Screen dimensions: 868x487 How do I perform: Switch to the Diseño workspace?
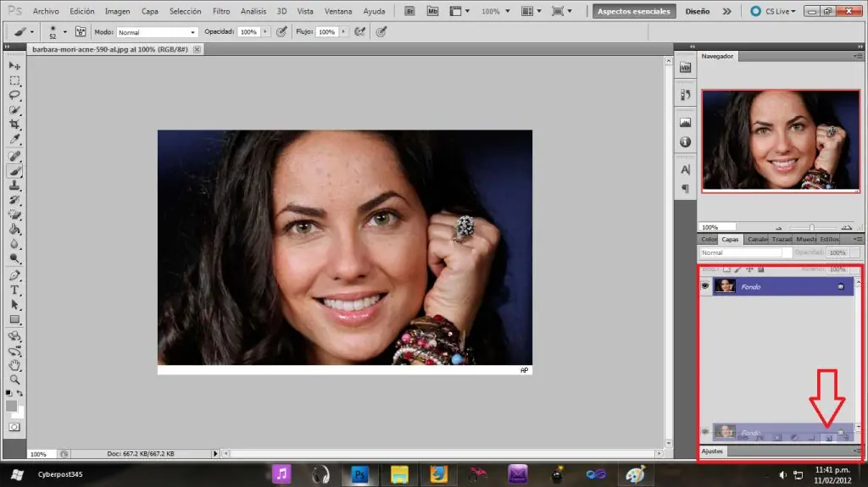(x=698, y=11)
